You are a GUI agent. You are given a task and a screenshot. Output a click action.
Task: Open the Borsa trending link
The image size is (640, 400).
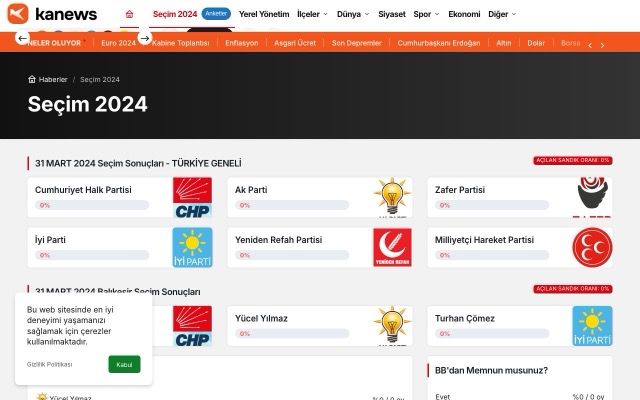[x=570, y=43]
